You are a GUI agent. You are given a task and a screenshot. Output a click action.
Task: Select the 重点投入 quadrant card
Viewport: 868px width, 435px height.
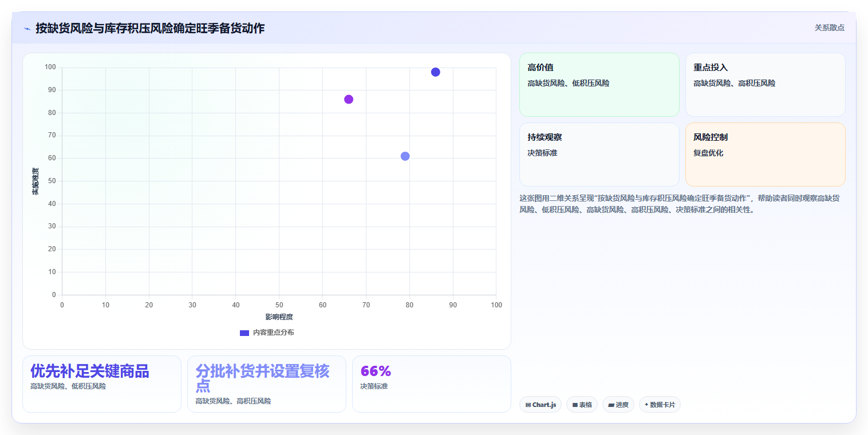click(765, 85)
